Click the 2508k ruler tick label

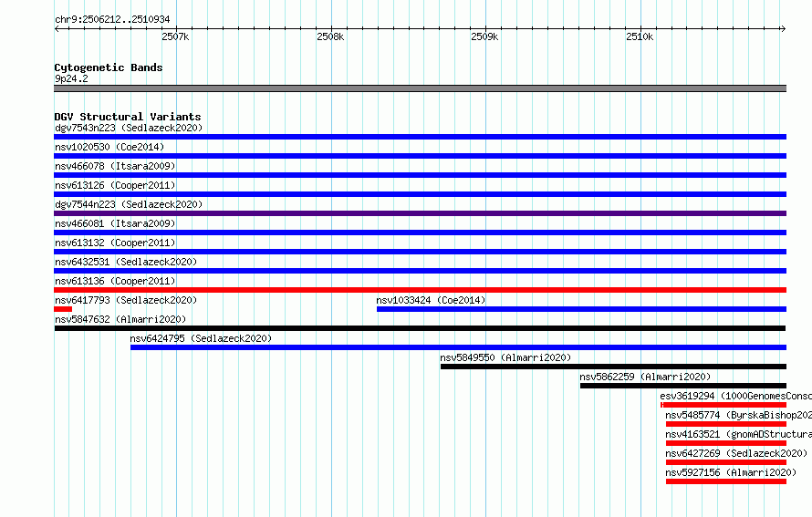tap(330, 36)
